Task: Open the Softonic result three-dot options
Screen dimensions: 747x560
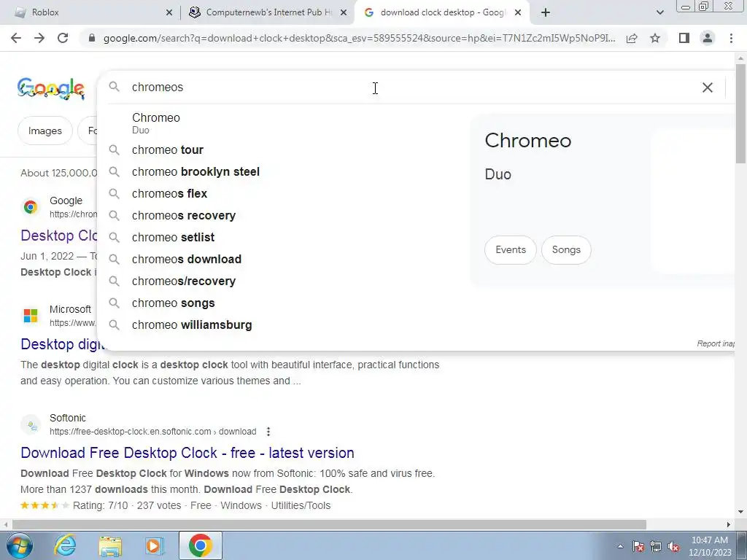Action: tap(268, 432)
